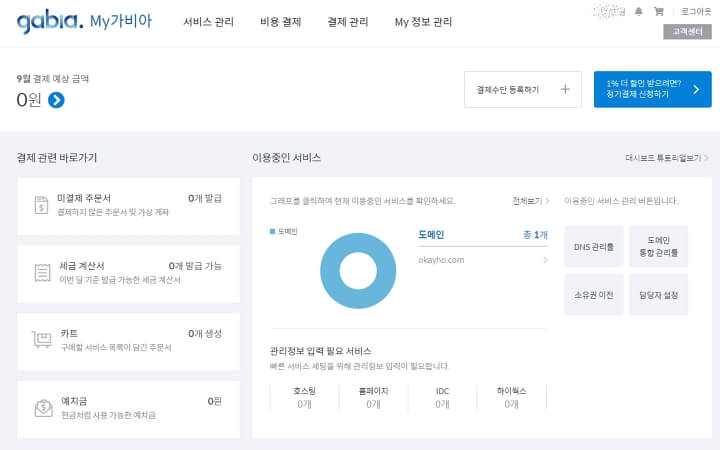Open the 세금 계산서 card

pyautogui.click(x=129, y=274)
